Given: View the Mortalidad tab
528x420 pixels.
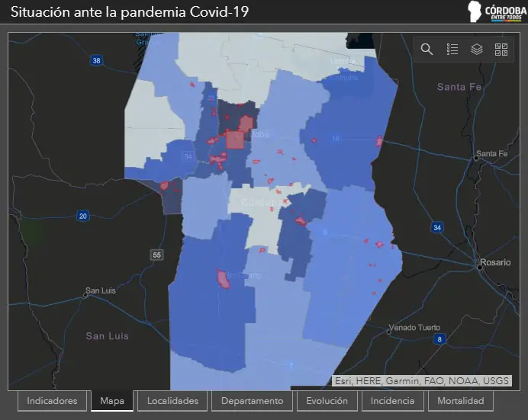Looking at the screenshot, I should click(x=460, y=401).
